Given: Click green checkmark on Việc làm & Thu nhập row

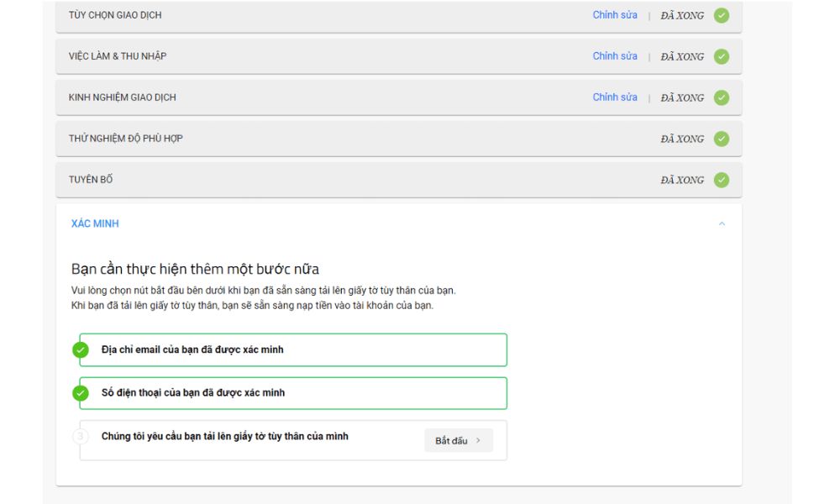Looking at the screenshot, I should pyautogui.click(x=721, y=56).
